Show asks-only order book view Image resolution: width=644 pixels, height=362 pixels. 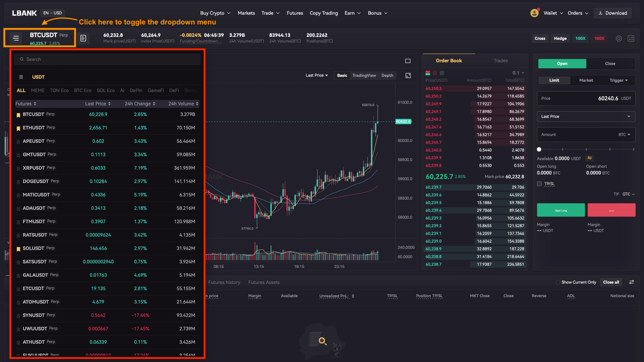point(435,73)
